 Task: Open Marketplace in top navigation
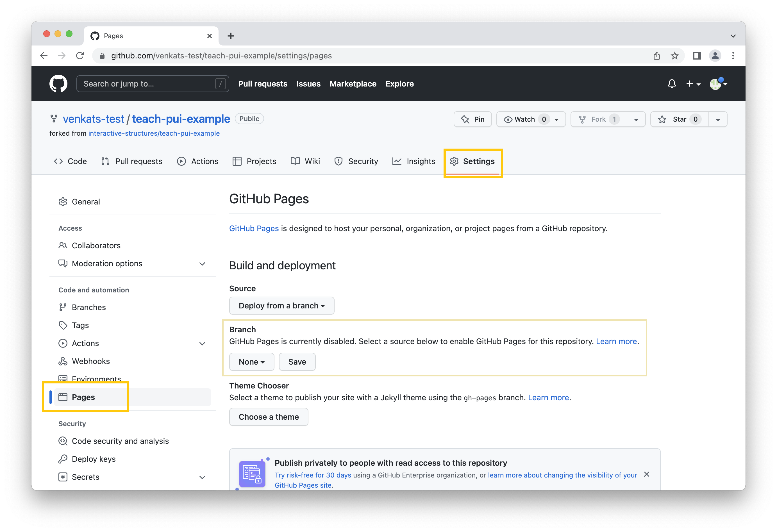coord(353,84)
